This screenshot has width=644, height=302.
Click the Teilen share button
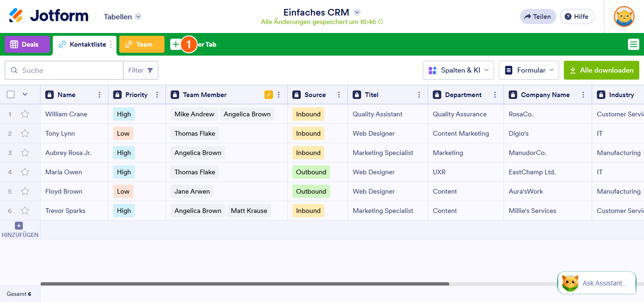[x=538, y=16]
